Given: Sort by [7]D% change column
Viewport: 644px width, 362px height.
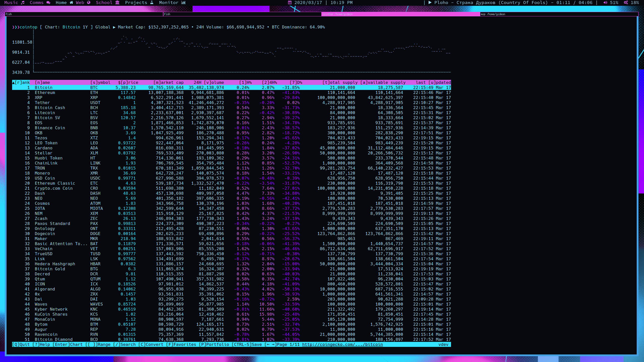Looking at the screenshot, I should (296, 82).
